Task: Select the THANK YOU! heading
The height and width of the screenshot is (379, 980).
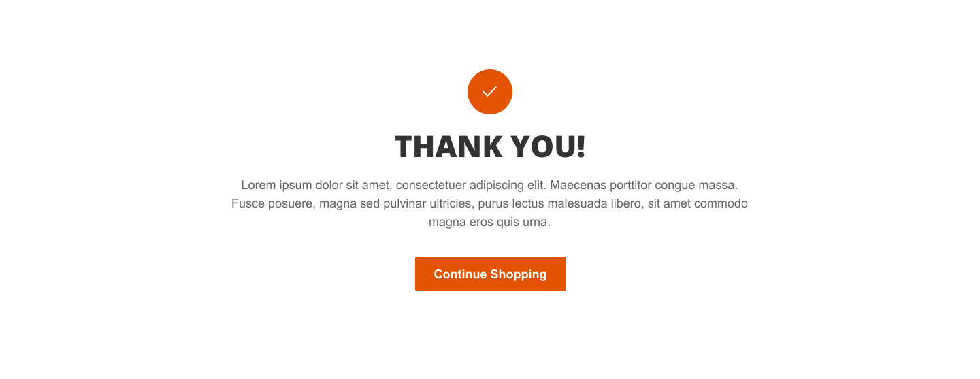Action: pyautogui.click(x=490, y=147)
